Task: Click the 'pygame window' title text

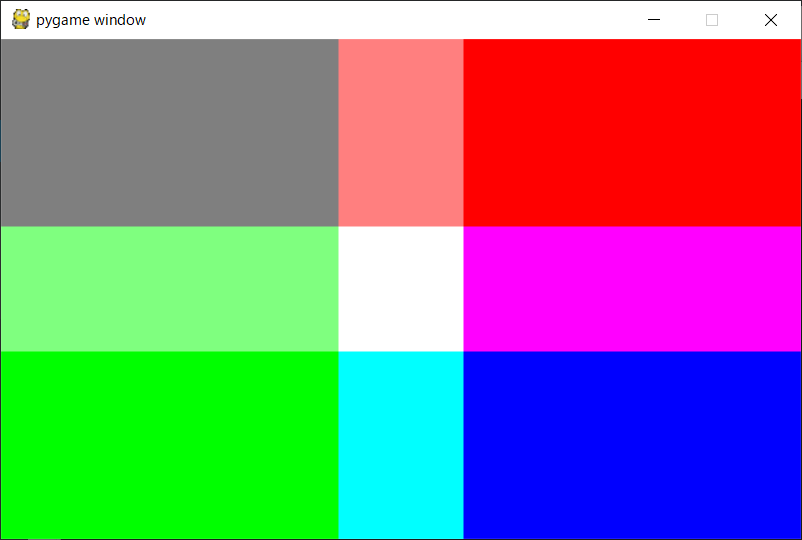Action: coord(91,20)
